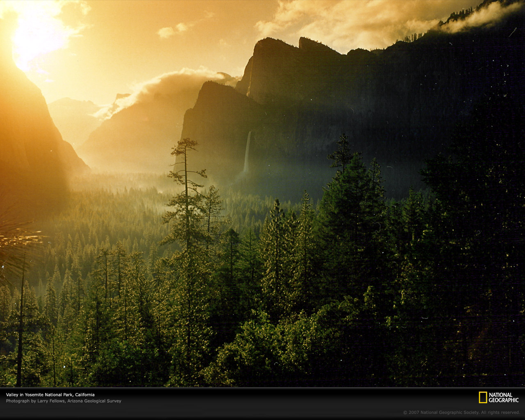Viewport: 525px width, 420px height.
Task: Click the Larry Fellows photographer name
Action: click(x=51, y=401)
